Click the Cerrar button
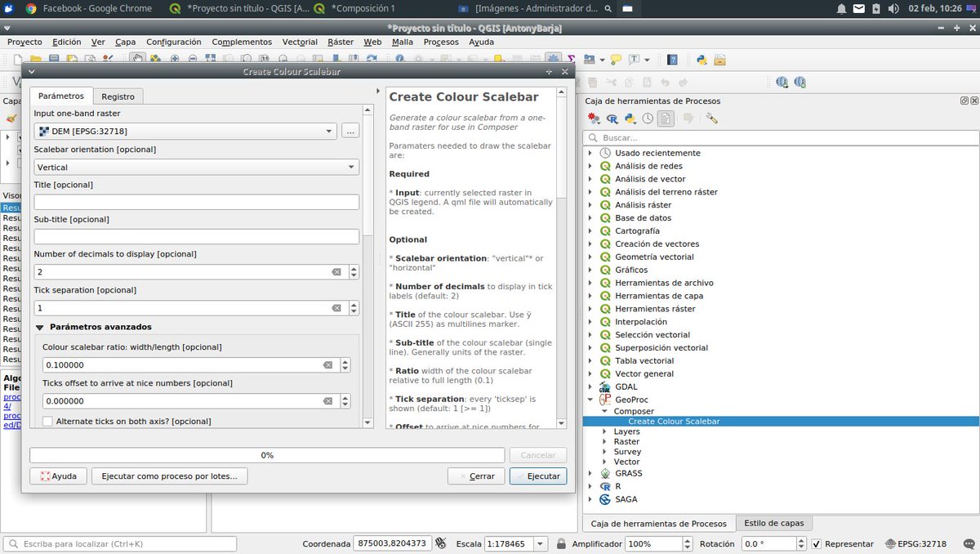980x554 pixels. pos(476,476)
